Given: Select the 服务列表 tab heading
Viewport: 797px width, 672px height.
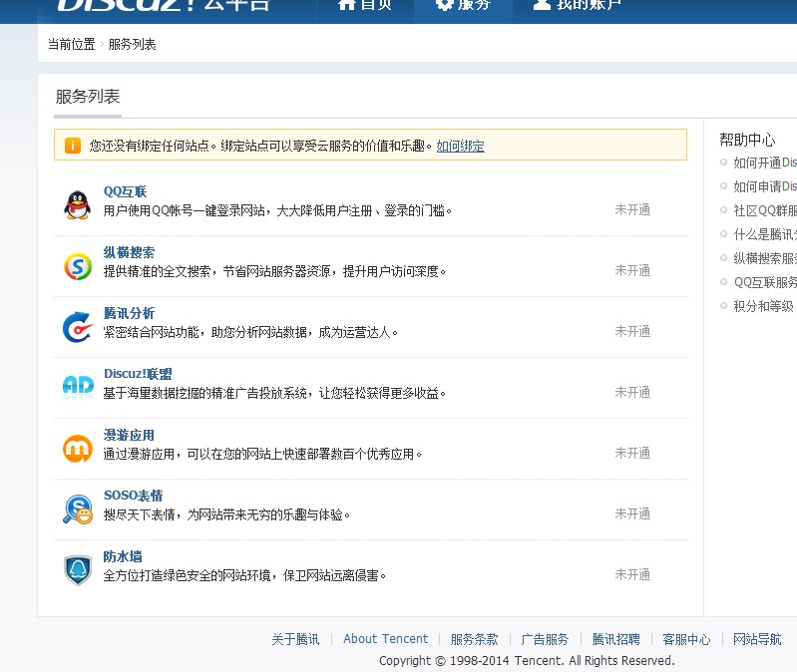Looking at the screenshot, I should (88, 97).
